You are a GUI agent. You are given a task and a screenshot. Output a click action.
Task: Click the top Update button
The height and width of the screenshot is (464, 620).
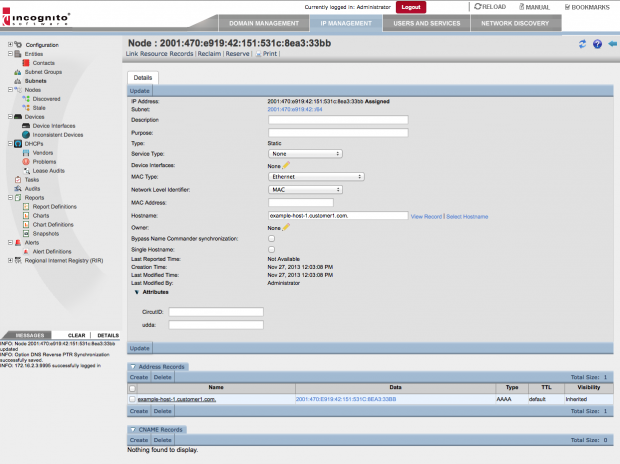140,91
